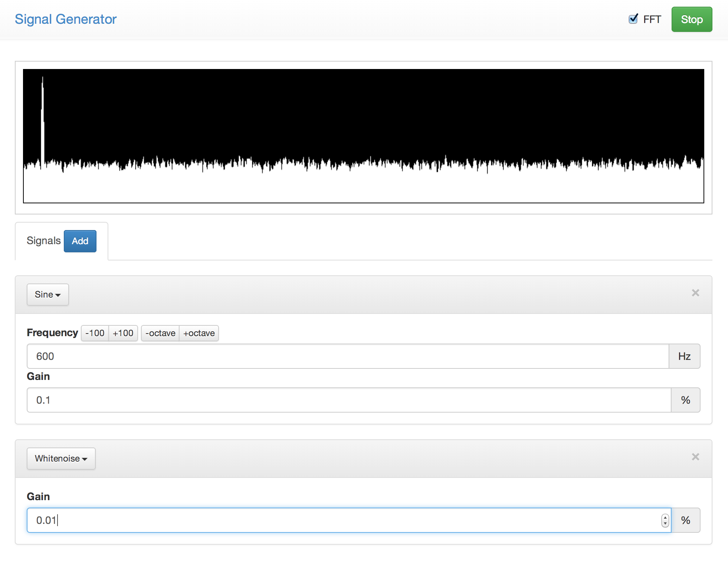Viewport: 728px width, 561px height.
Task: Uncheck the FFT checkbox
Action: coord(633,19)
